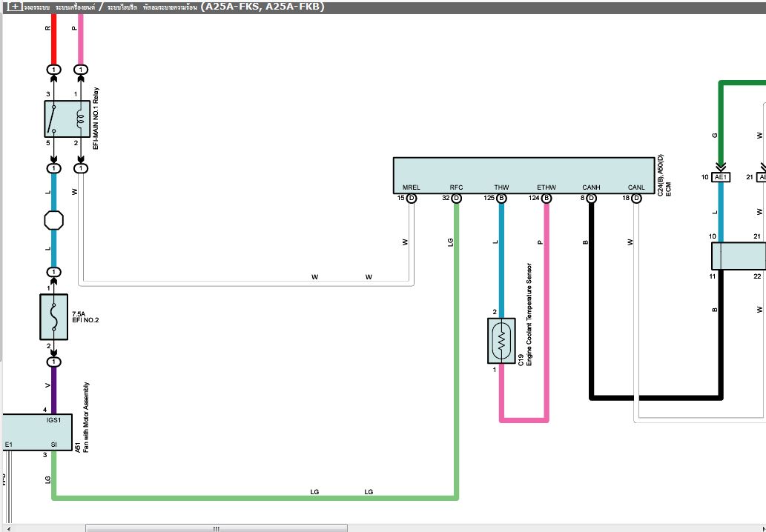
Task: Click the octagon junction on blue L wire
Action: pyautogui.click(x=54, y=220)
